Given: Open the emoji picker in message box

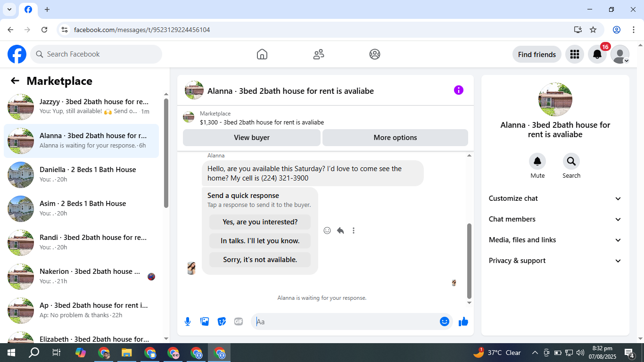Looking at the screenshot, I should pyautogui.click(x=444, y=321).
